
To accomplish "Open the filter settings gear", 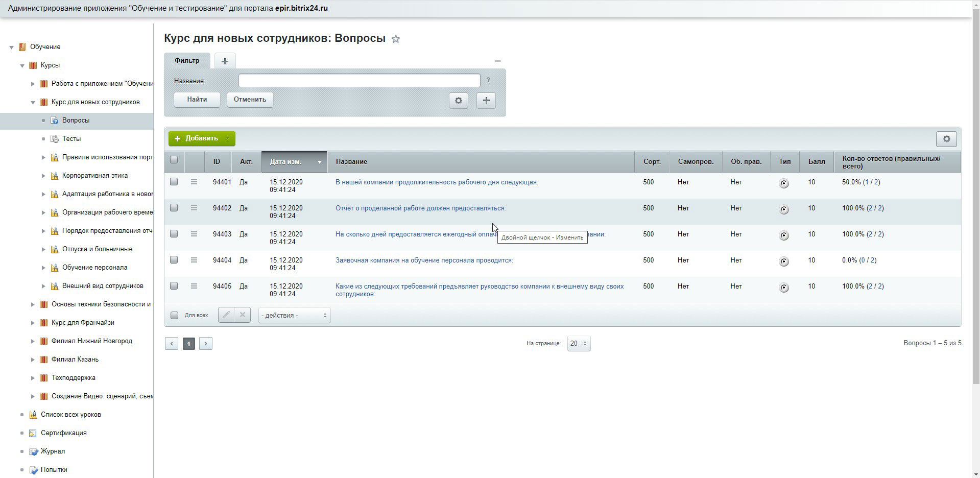I will click(459, 101).
